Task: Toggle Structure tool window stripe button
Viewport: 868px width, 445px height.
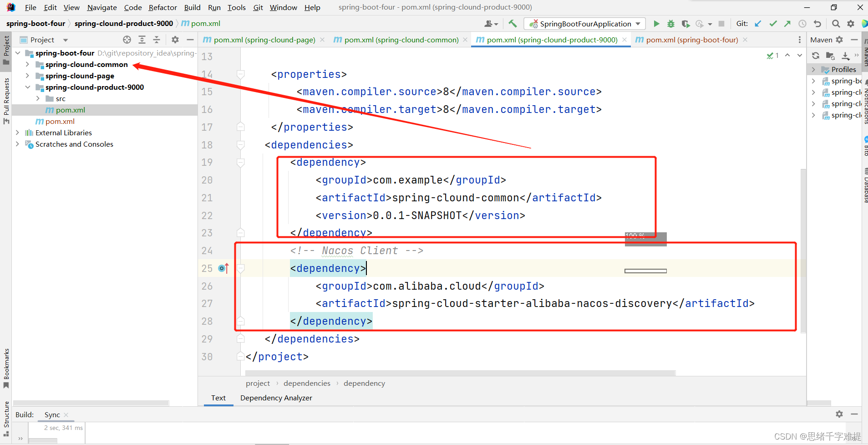Action: tap(6, 418)
